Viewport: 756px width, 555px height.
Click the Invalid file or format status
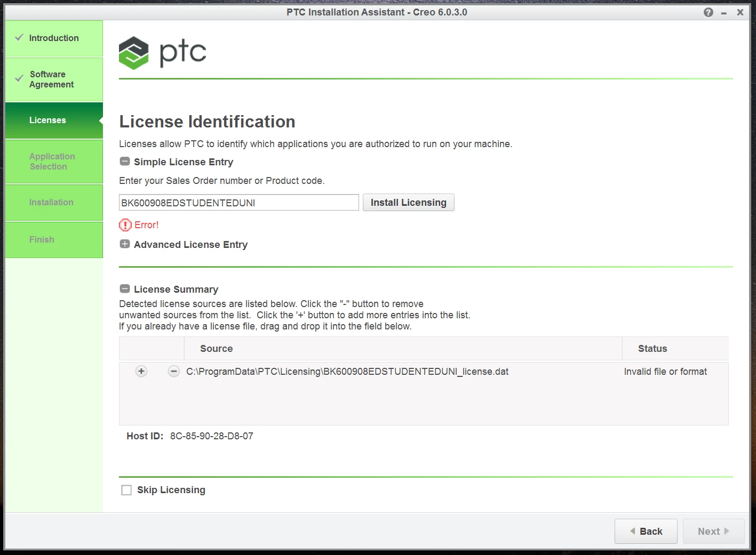click(665, 372)
